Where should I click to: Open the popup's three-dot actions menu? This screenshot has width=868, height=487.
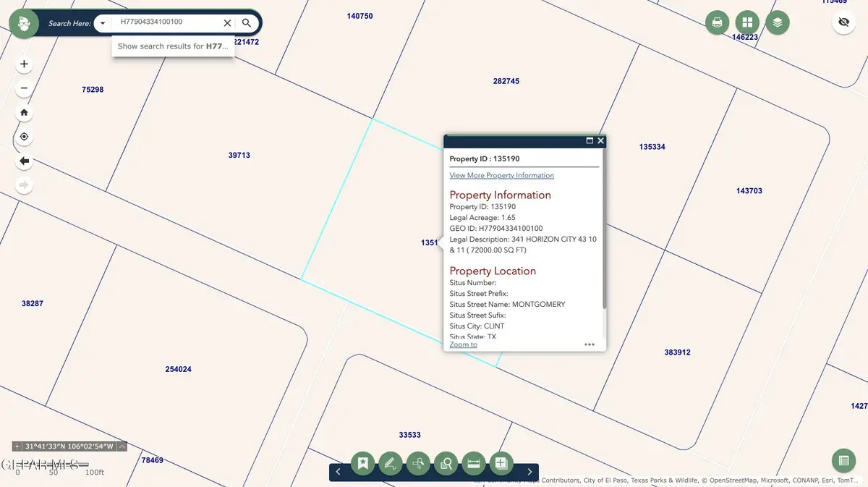[x=590, y=344]
